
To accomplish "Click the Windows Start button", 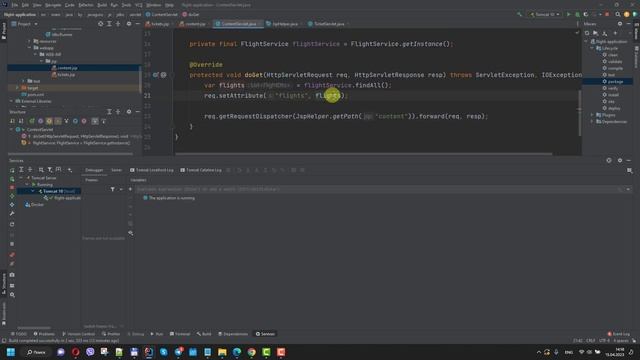I will (x=11, y=352).
